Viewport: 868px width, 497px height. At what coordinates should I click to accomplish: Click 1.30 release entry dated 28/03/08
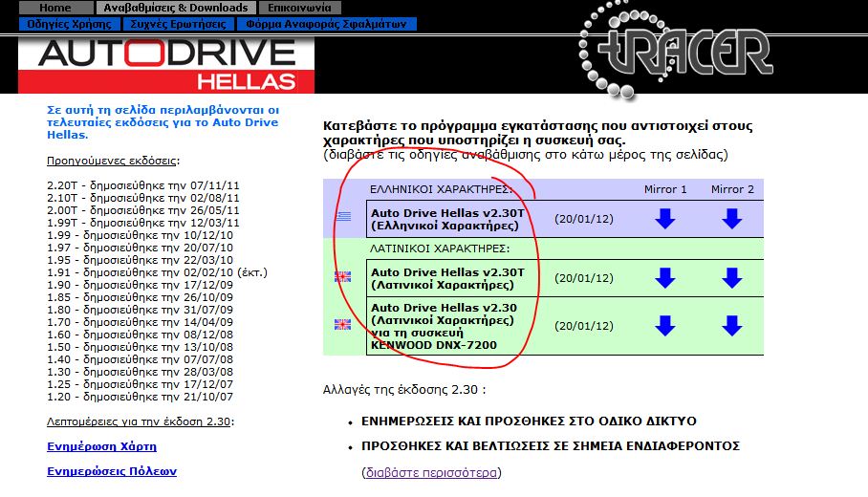click(x=140, y=372)
